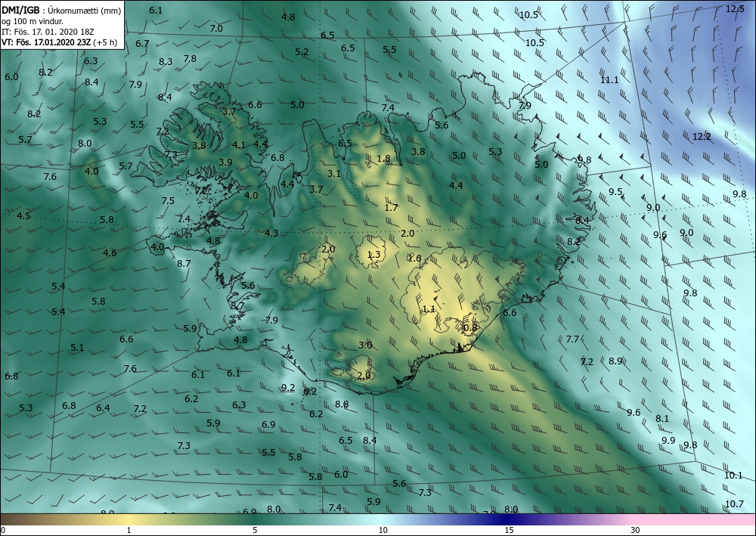Click the map value 10.1
756x536 pixels.
733,476
